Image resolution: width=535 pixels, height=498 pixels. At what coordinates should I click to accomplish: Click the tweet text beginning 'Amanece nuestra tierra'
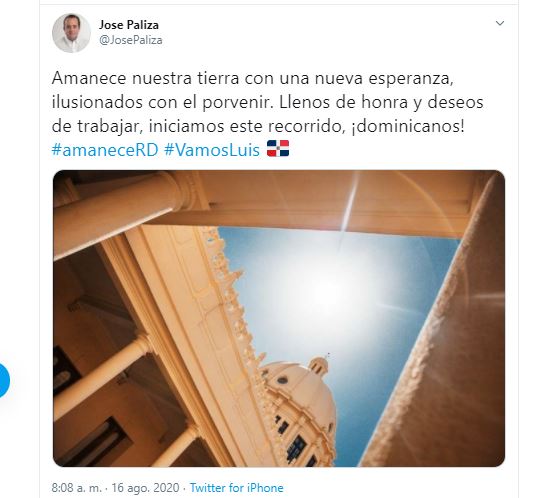[x=267, y=102]
